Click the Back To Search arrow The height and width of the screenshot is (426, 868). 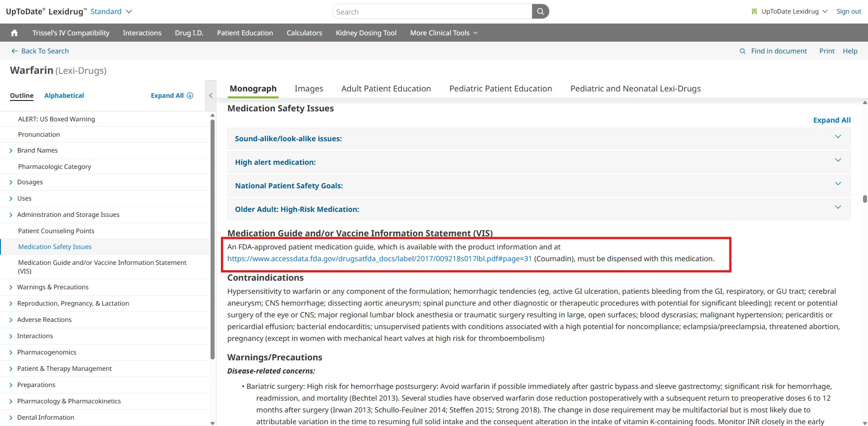point(14,51)
